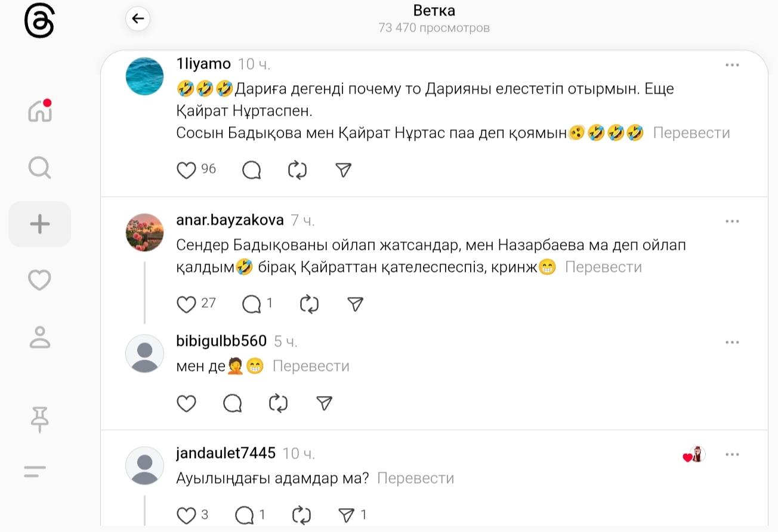Open more options for 1liyamo's post
This screenshot has width=778, height=532.
point(732,65)
